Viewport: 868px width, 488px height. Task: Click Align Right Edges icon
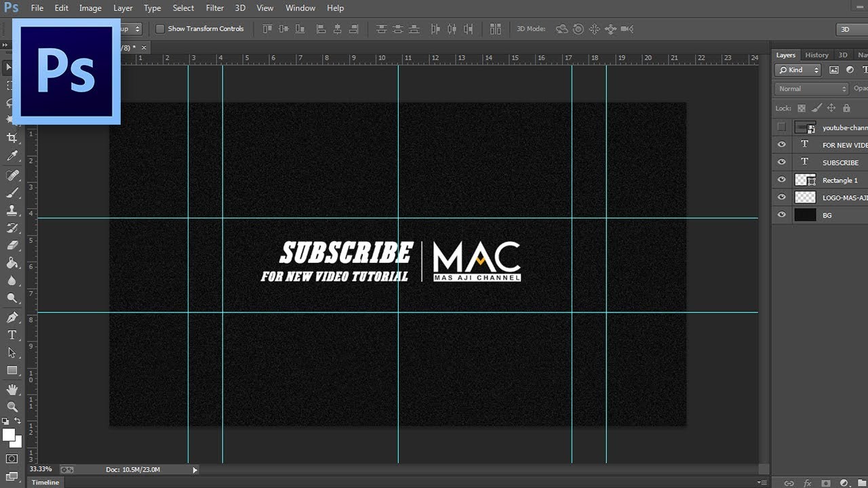pyautogui.click(x=353, y=28)
